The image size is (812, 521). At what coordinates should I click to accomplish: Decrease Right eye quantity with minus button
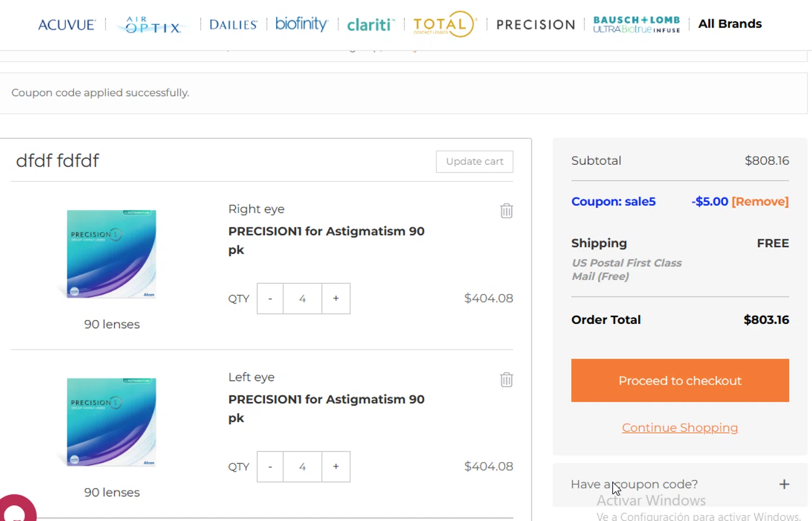tap(270, 298)
